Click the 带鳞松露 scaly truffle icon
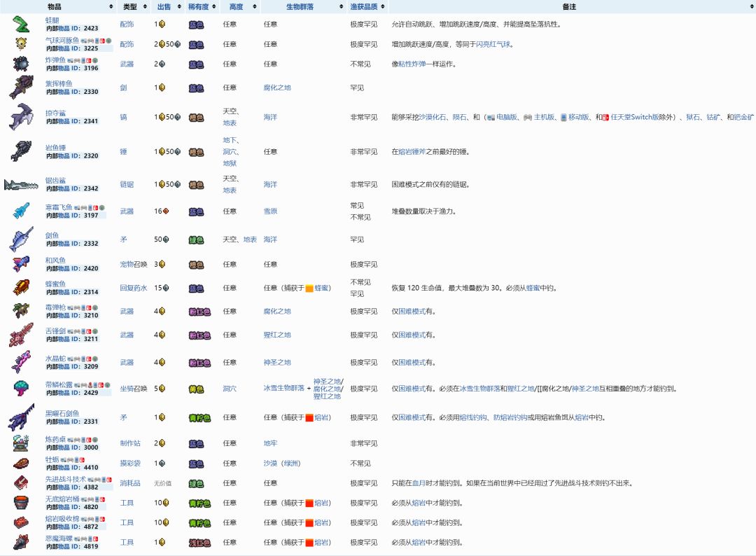 tap(21, 388)
